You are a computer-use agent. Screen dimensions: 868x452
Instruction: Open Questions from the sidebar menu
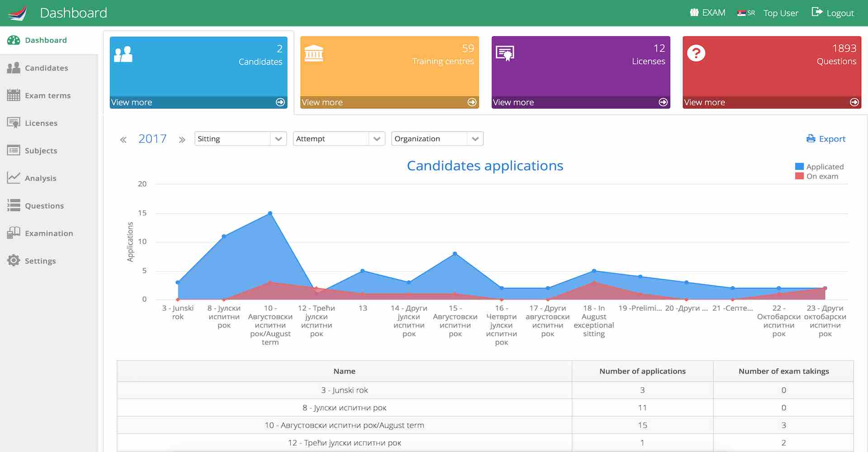(44, 206)
